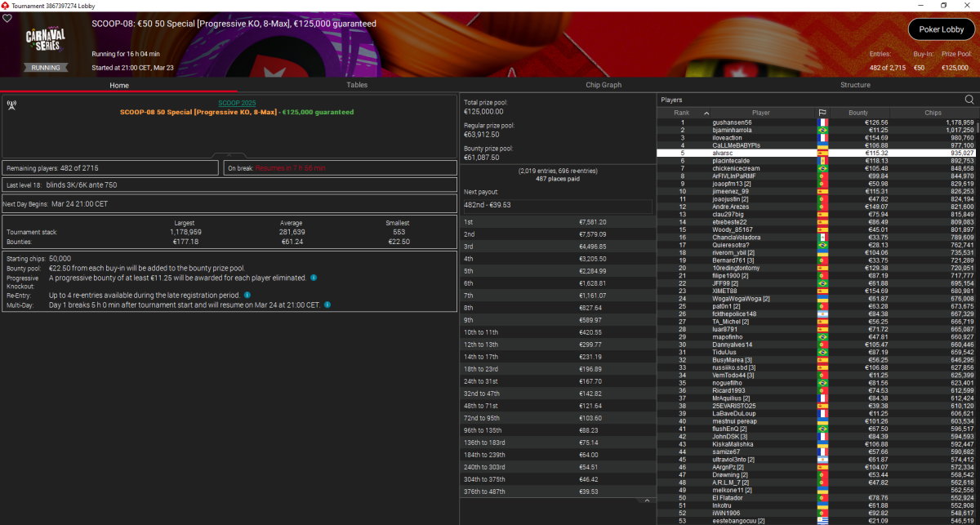
Task: Click the Resumes in 7 h 56 min text
Action: [291, 167]
